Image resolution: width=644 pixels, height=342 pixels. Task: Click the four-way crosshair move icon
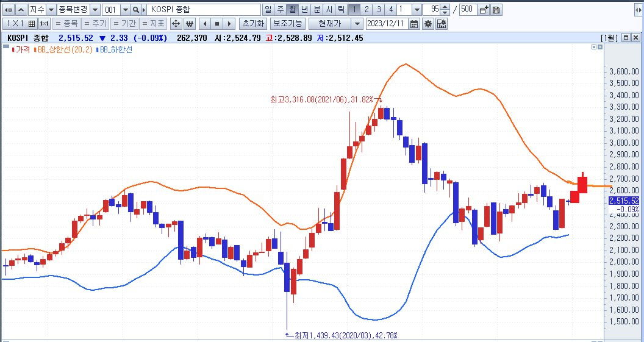coord(176,24)
